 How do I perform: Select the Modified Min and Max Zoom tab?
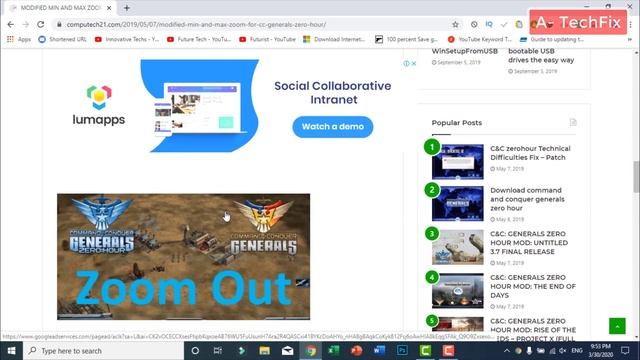[60, 8]
